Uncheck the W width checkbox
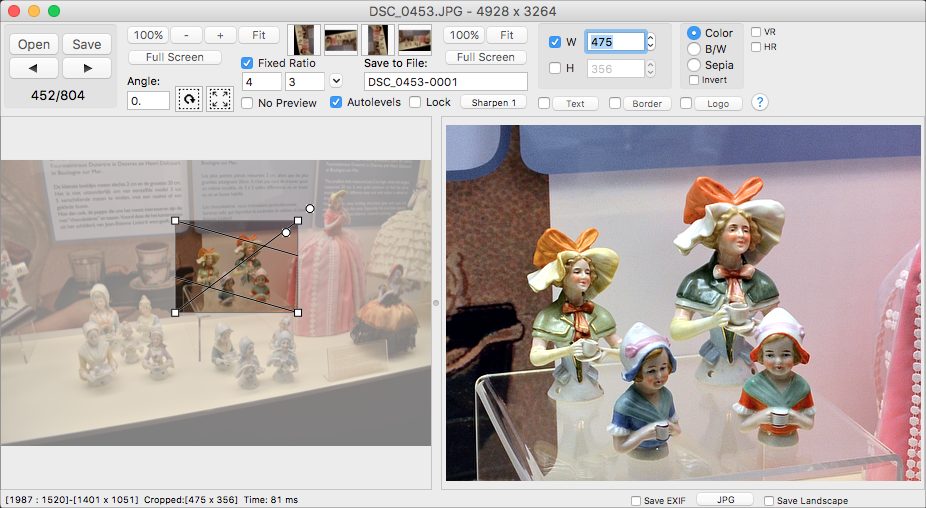 (555, 42)
